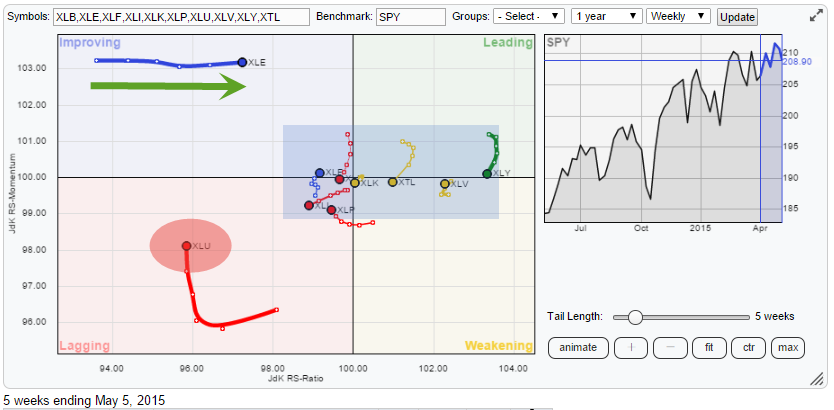The image size is (834, 410).
Task: Click the fit button
Action: pyautogui.click(x=708, y=348)
